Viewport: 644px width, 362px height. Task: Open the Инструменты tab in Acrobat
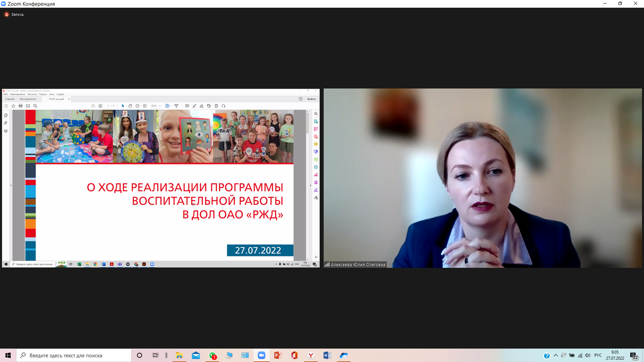[28, 99]
